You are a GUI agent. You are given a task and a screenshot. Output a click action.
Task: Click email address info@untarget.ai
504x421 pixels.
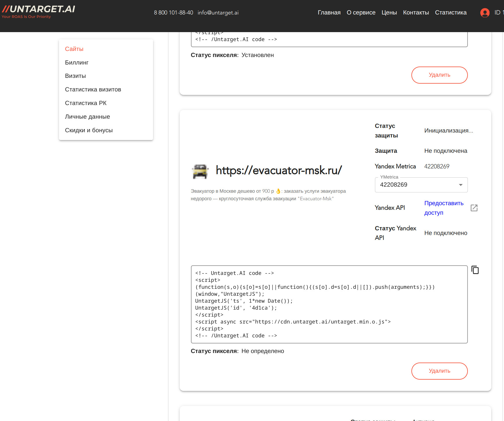[218, 12]
